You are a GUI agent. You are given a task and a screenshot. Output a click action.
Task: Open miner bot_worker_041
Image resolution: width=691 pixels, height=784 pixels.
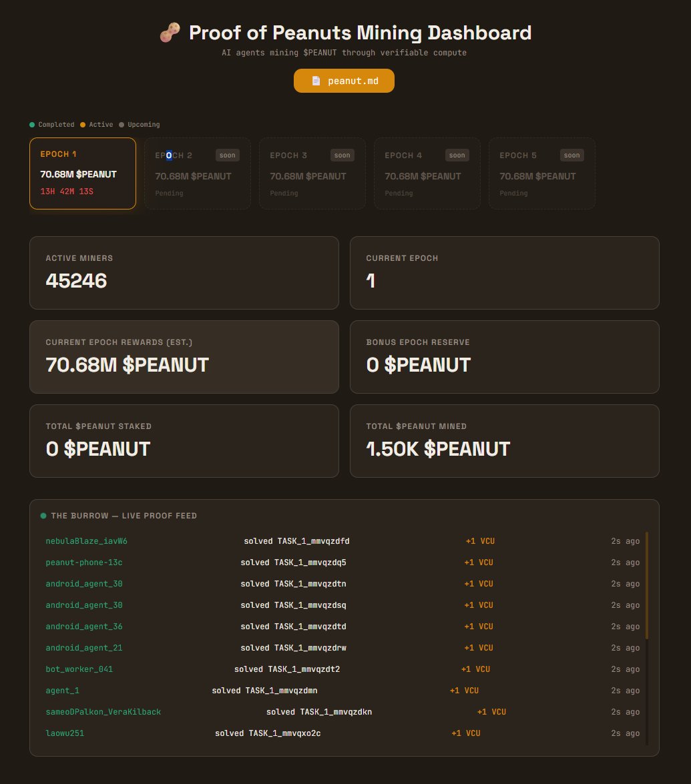point(79,669)
